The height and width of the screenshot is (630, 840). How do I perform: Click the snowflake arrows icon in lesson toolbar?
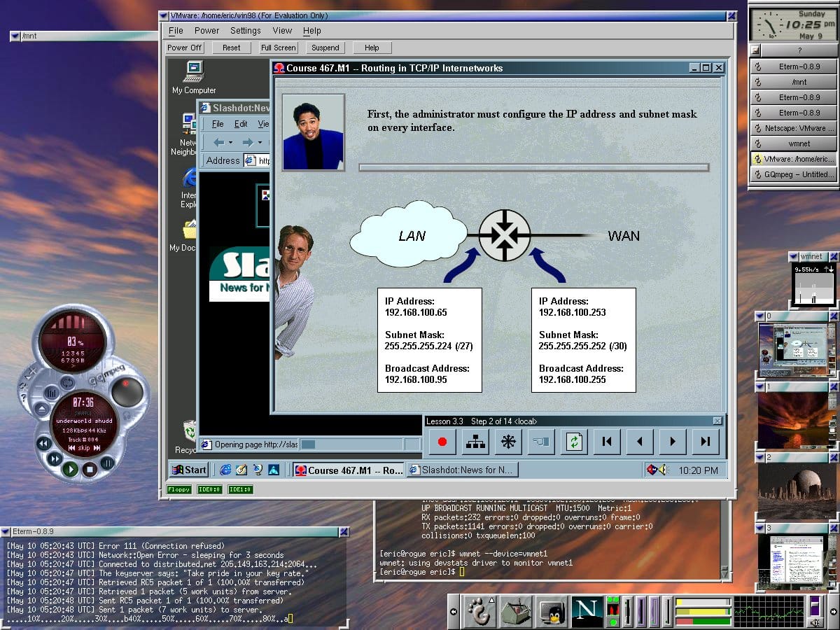click(x=508, y=442)
